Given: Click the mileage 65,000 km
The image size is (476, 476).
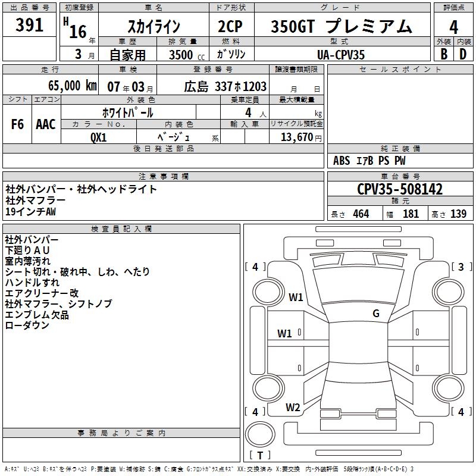Looking at the screenshot, I should tap(73, 86).
